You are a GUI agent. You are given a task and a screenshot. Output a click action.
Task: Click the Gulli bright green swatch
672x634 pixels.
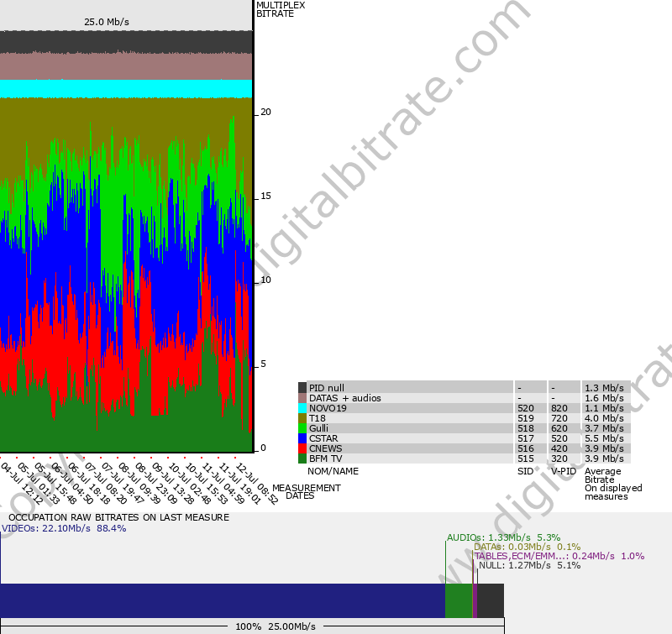pos(302,428)
